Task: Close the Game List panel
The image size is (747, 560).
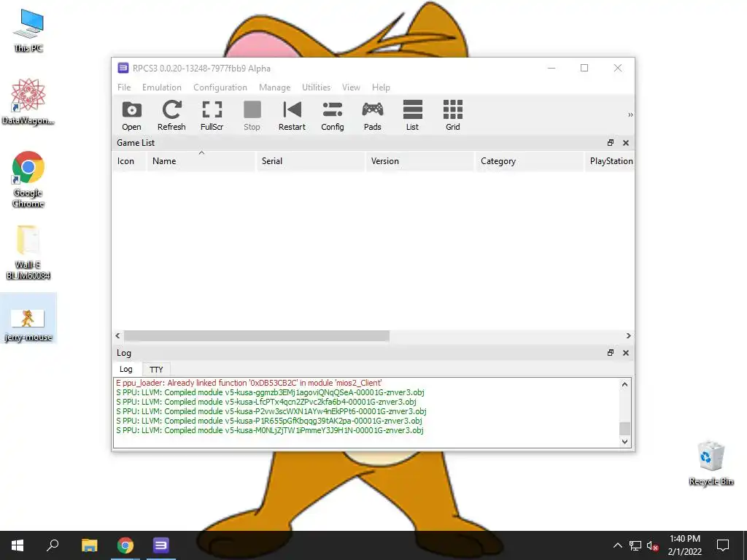Action: pyautogui.click(x=626, y=143)
